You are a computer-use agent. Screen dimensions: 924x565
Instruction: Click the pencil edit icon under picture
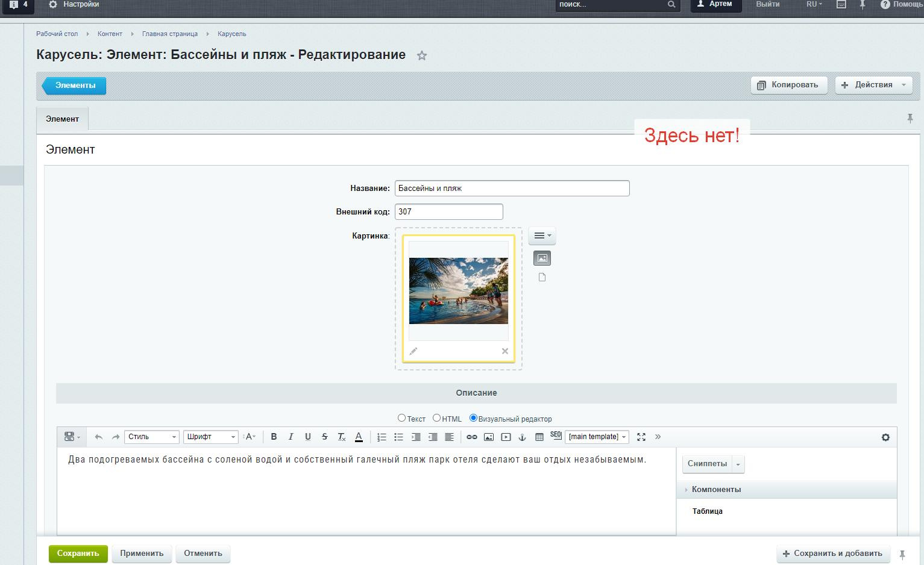pyautogui.click(x=413, y=351)
